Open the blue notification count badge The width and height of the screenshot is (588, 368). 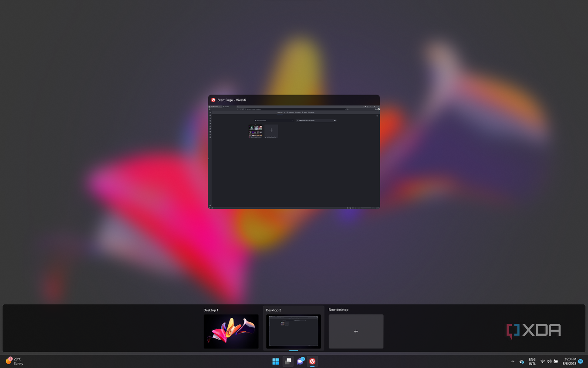581,361
